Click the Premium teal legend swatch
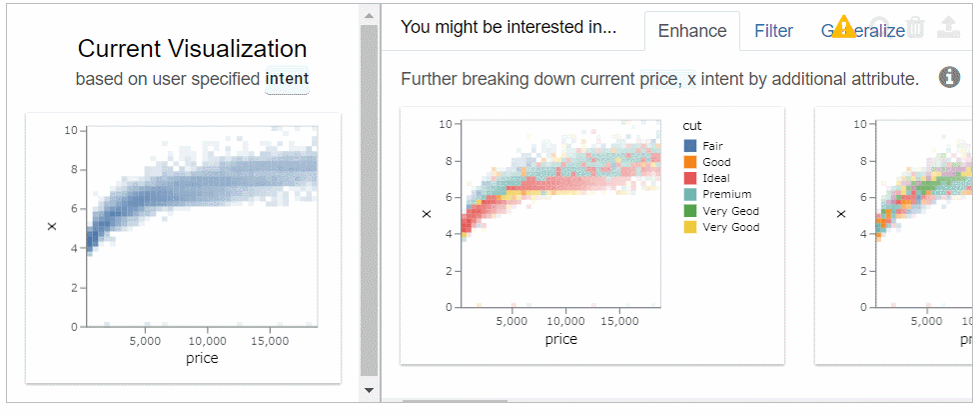This screenshot has width=980, height=416. [x=689, y=195]
